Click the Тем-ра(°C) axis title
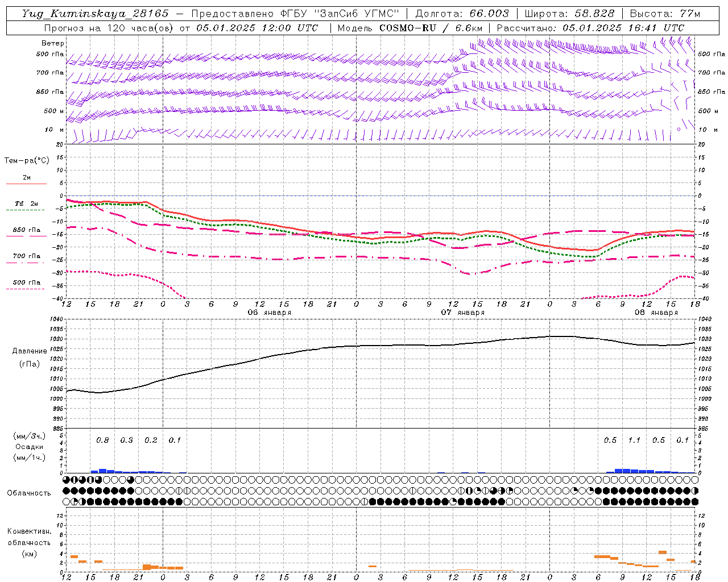 (x=27, y=161)
